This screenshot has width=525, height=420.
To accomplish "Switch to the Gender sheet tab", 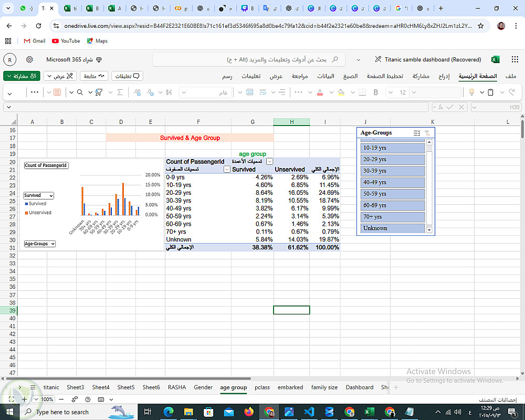I will (x=203, y=387).
